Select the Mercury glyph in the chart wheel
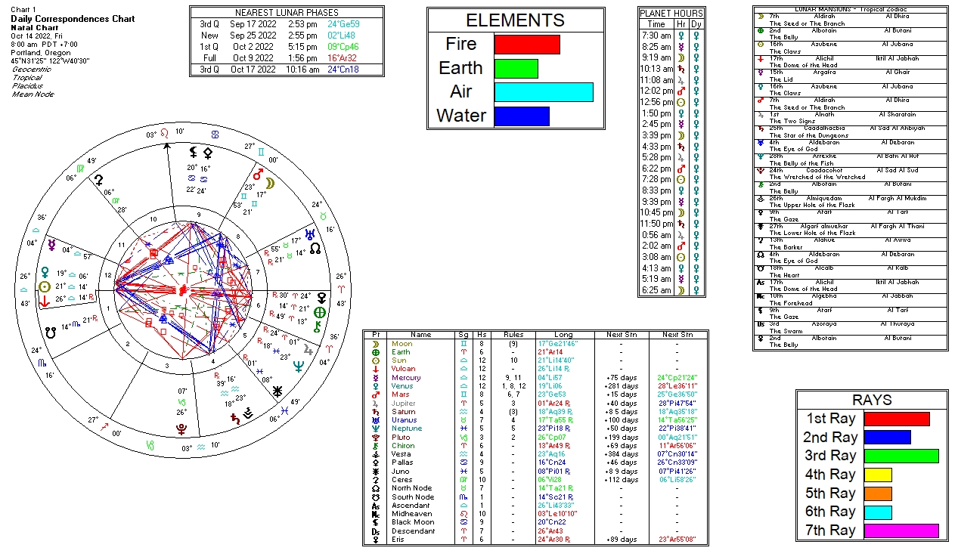This screenshot has height=560, width=958. [51, 245]
